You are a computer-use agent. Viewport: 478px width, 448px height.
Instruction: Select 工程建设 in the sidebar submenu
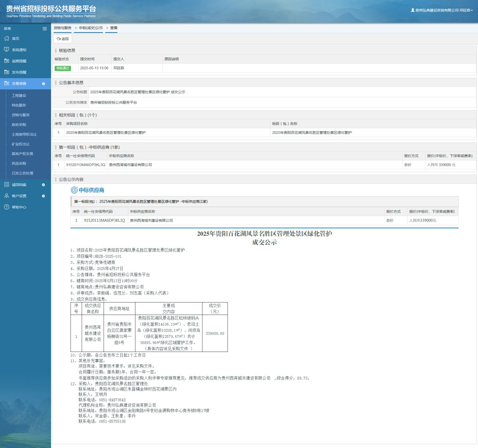click(x=19, y=96)
